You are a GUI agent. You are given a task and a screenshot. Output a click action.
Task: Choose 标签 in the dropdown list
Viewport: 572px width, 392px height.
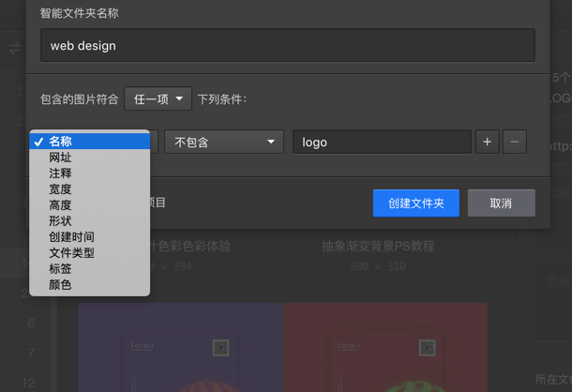(x=61, y=269)
